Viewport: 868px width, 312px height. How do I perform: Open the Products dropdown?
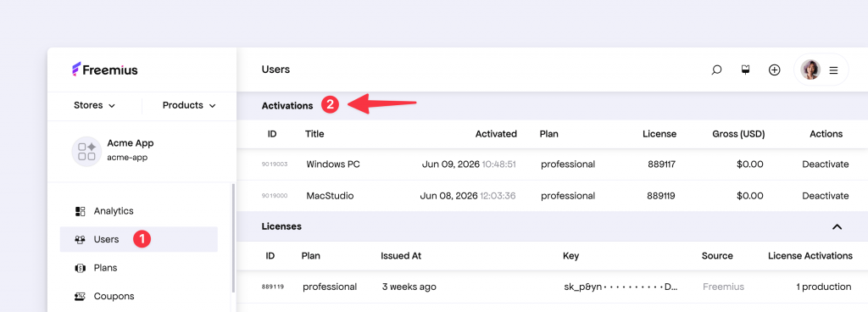(x=189, y=105)
